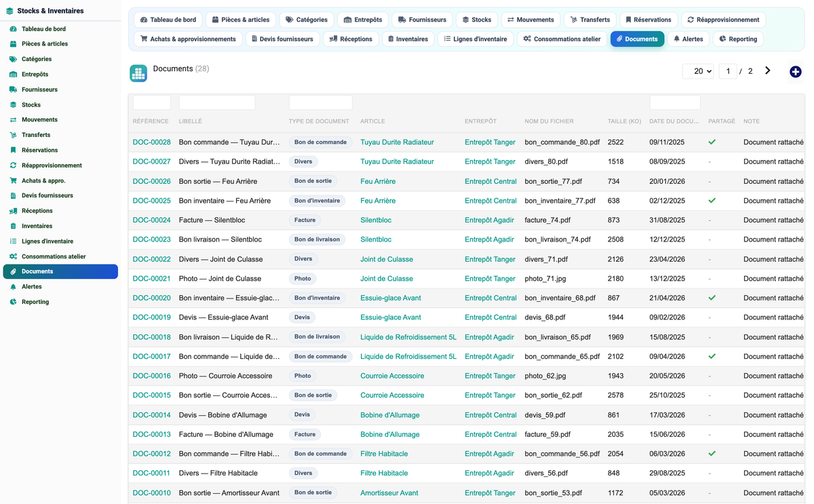Add a new document with plus icon
Viewport: 814px width, 504px height.
796,72
